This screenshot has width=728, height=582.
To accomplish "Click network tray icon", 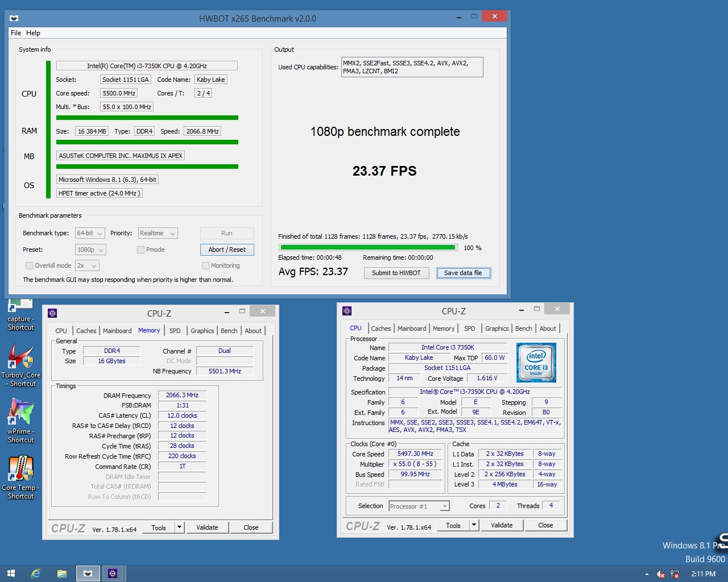I will [x=675, y=574].
